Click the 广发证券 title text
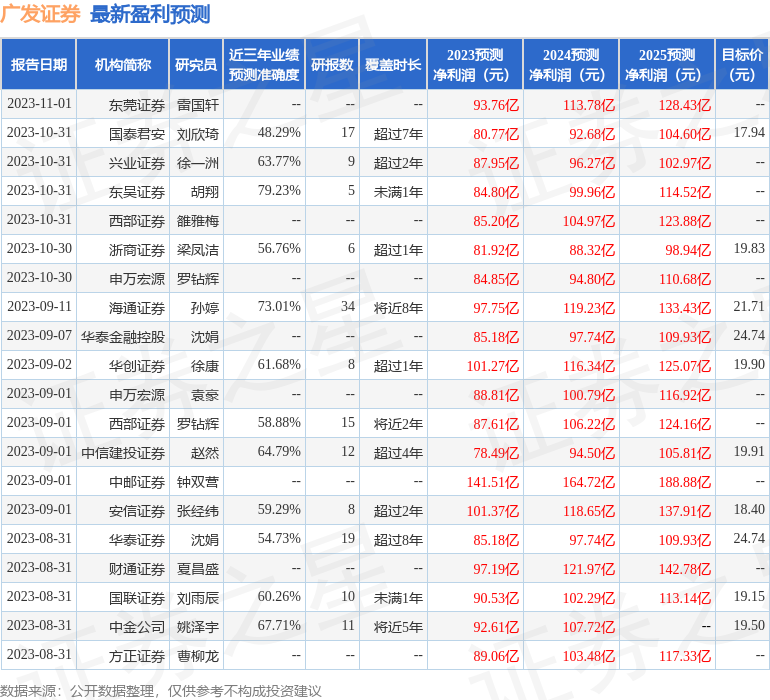The image size is (770, 700). coord(40,14)
